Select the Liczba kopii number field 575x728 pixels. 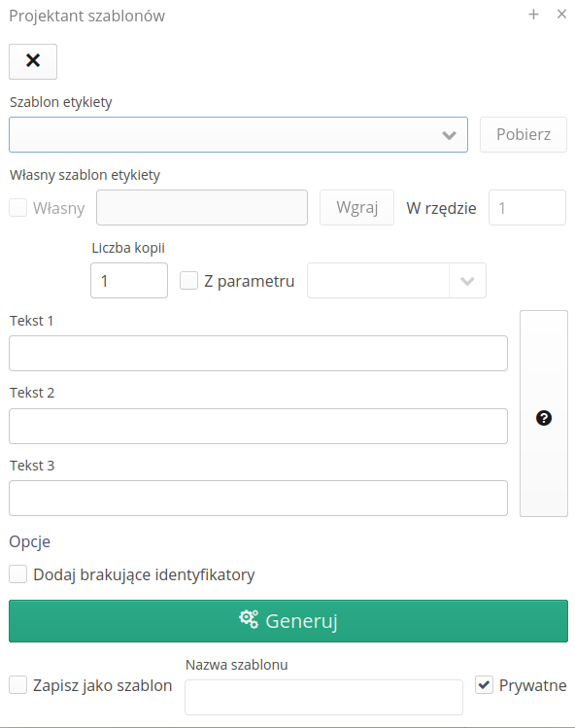[129, 281]
